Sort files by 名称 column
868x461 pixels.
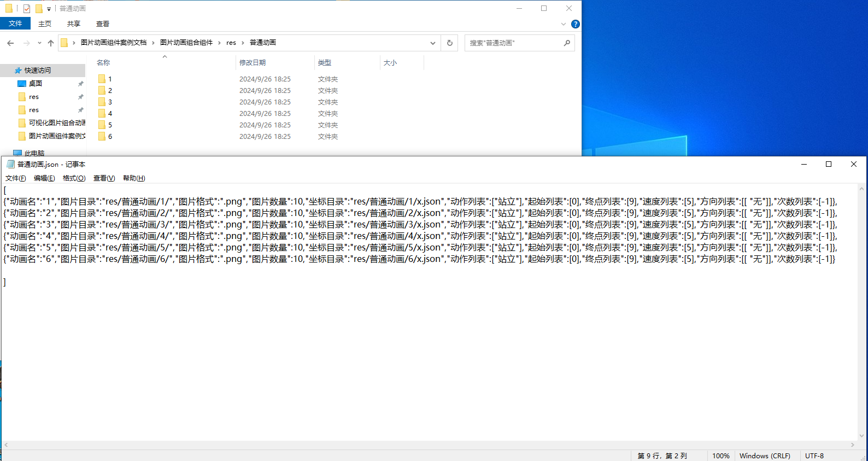[103, 63]
